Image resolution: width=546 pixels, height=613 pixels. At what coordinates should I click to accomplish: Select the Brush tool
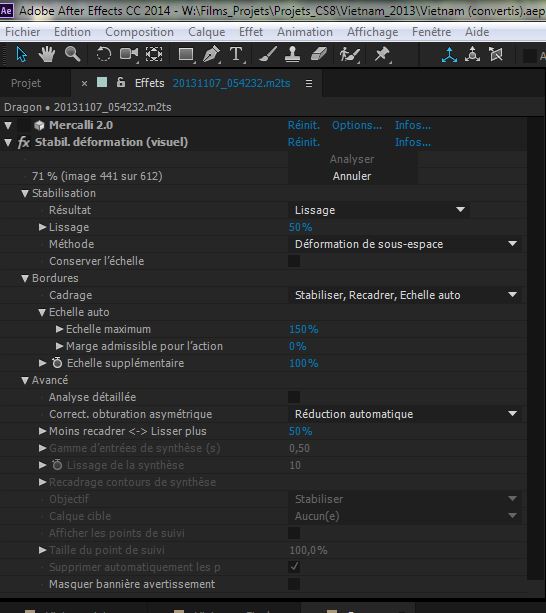click(268, 54)
